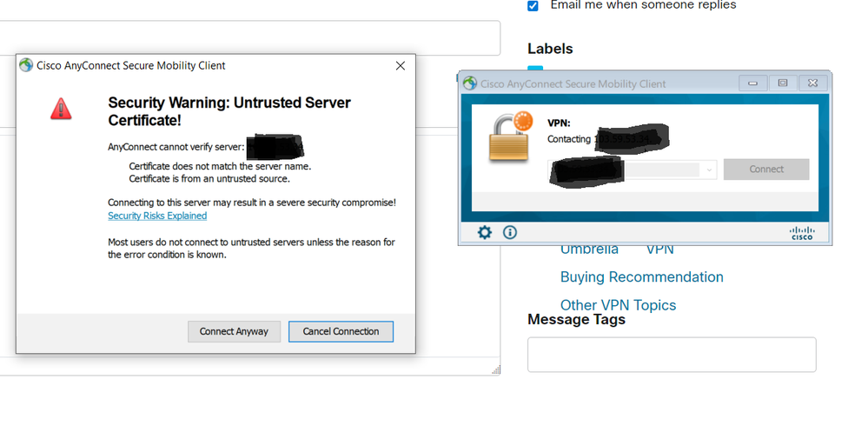Click the Cancel Connection button
This screenshot has width=868, height=426.
click(341, 331)
